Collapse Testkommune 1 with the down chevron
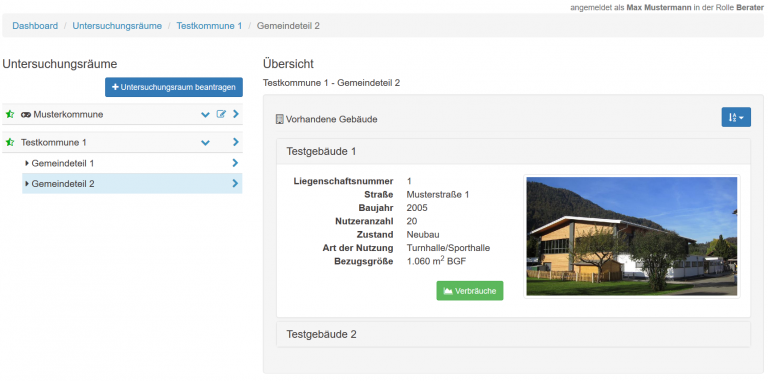Screen dimensions: 768x381 click(x=205, y=143)
